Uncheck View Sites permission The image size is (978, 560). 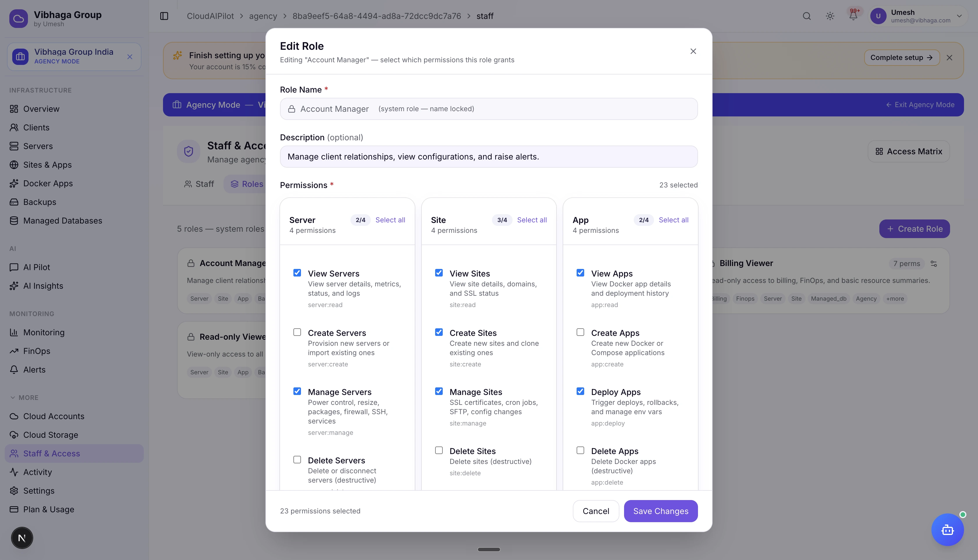point(439,273)
